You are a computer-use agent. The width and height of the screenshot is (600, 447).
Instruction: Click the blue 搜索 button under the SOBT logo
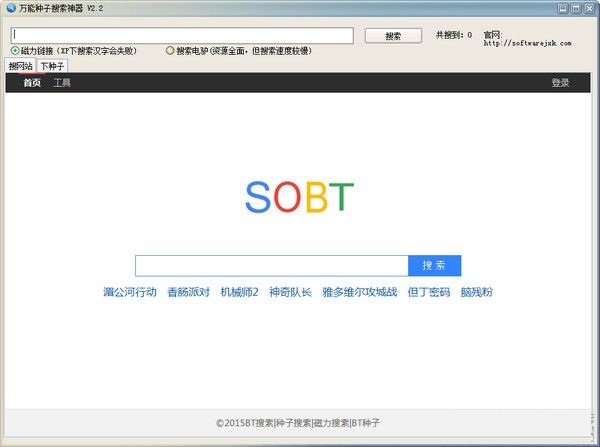coord(434,266)
